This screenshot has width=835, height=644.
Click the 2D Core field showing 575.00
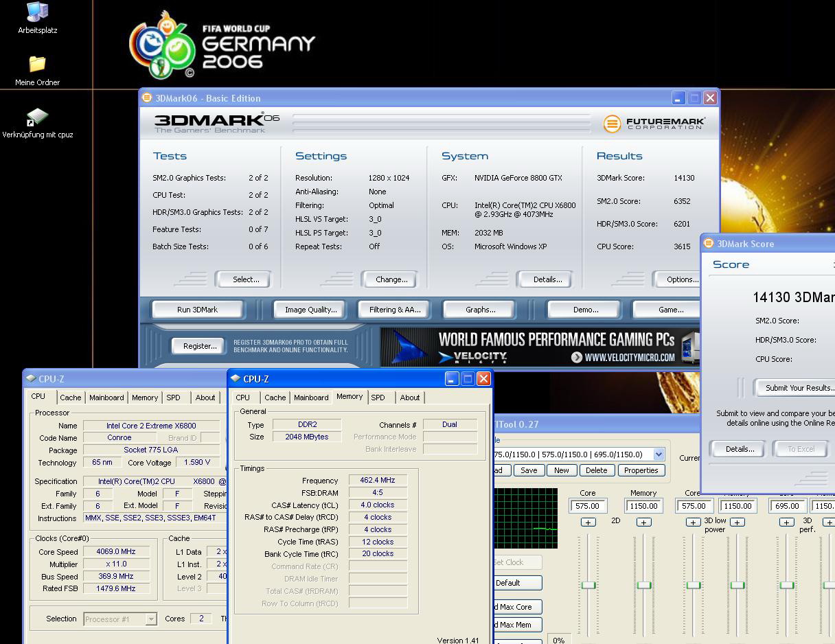tap(588, 506)
